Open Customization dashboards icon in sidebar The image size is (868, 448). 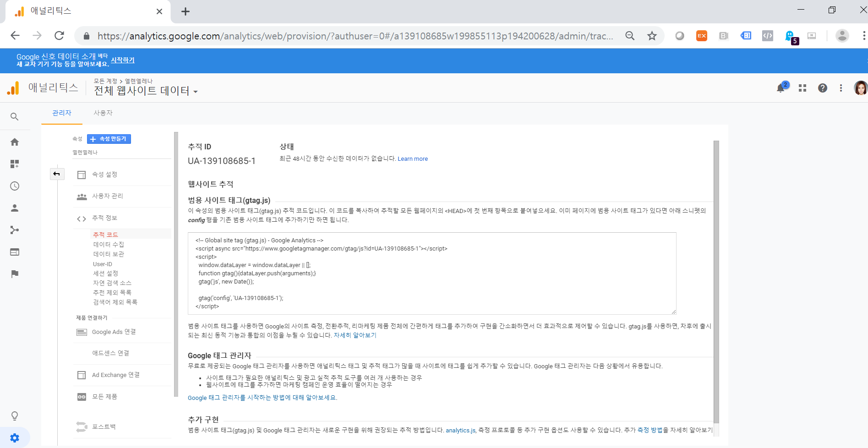[x=15, y=164]
